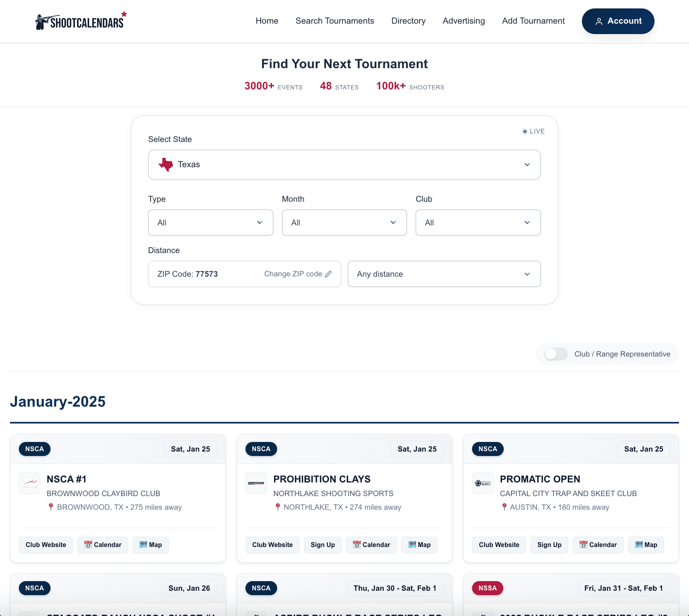Click the "BROWNWOOD CLAYBIRD CLUB" name text
The width and height of the screenshot is (689, 616).
(x=103, y=493)
